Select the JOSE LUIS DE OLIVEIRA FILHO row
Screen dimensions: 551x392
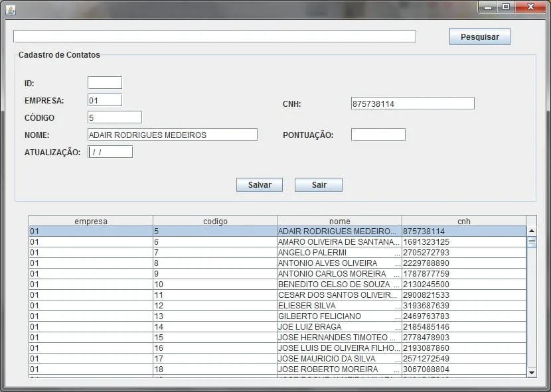click(x=277, y=348)
